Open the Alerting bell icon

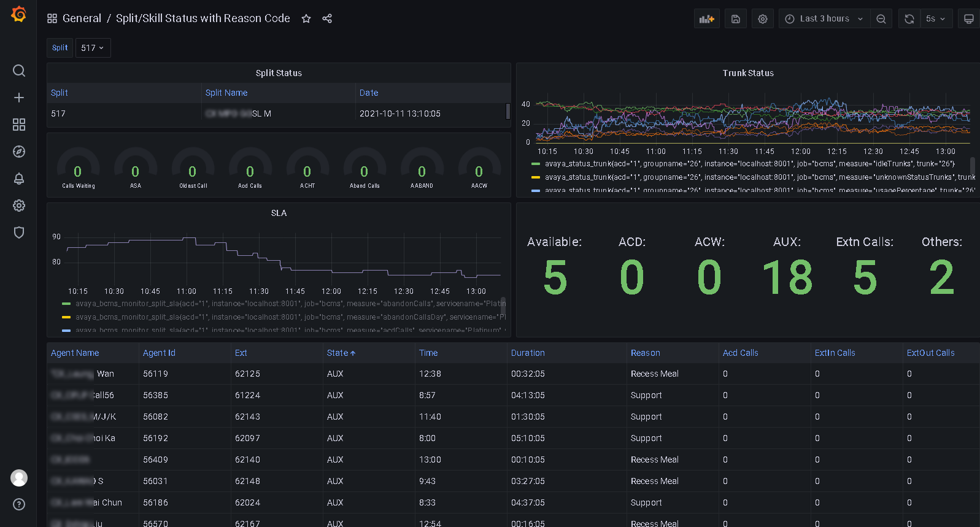(19, 179)
